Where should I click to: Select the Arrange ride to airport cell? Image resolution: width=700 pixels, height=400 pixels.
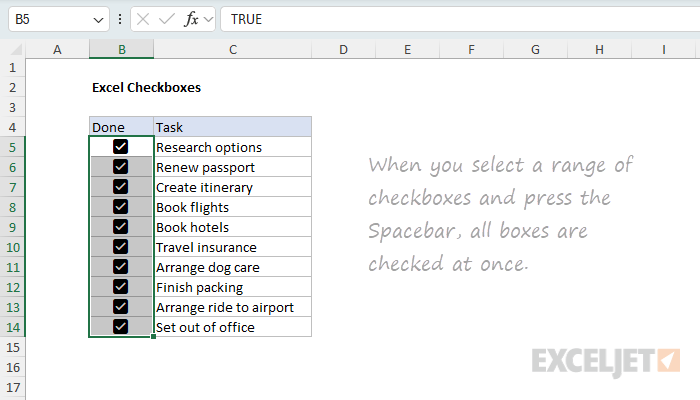tap(233, 307)
